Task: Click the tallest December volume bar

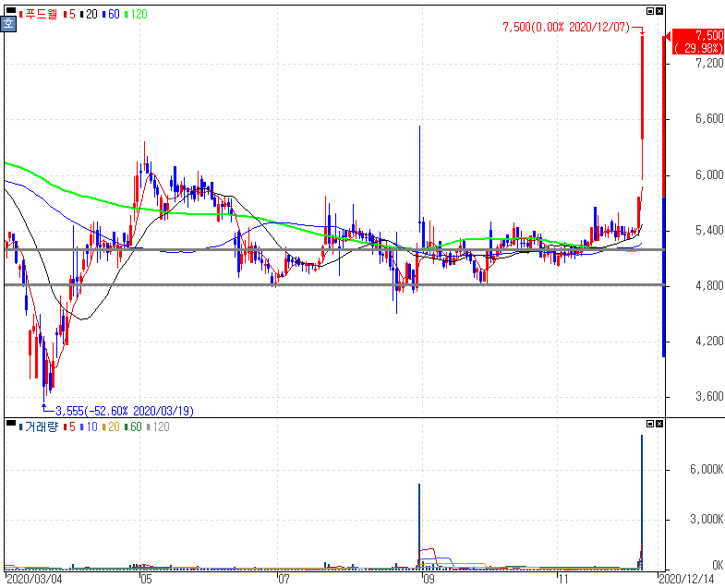Action: pyautogui.click(x=642, y=502)
